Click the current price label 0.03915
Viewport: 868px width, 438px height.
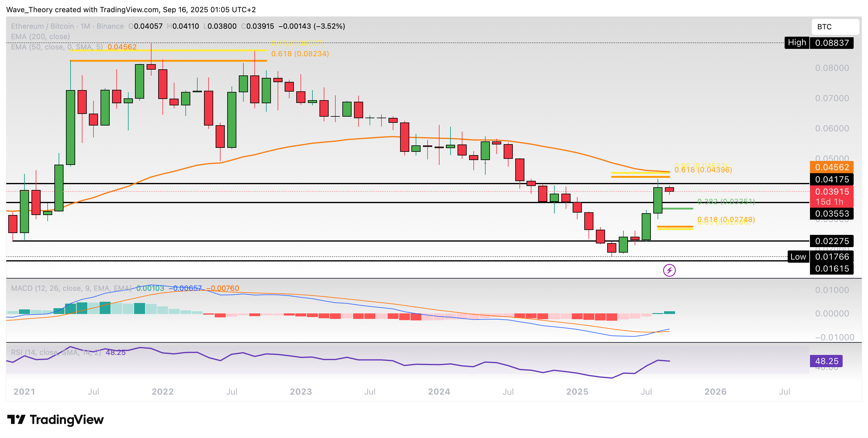832,192
